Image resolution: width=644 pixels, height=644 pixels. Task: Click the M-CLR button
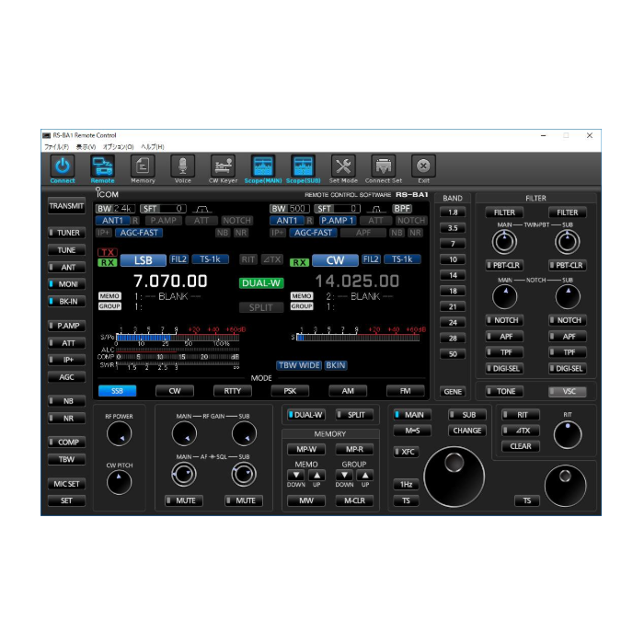coord(354,500)
